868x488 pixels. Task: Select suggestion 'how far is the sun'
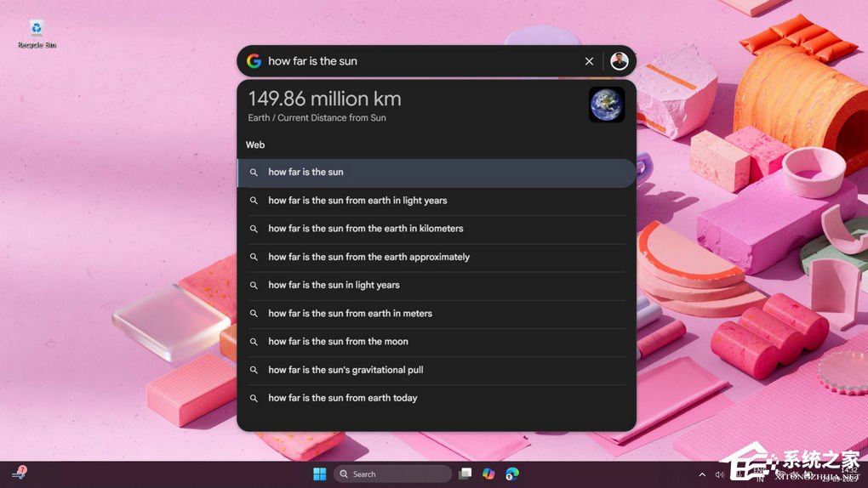pyautogui.click(x=437, y=173)
